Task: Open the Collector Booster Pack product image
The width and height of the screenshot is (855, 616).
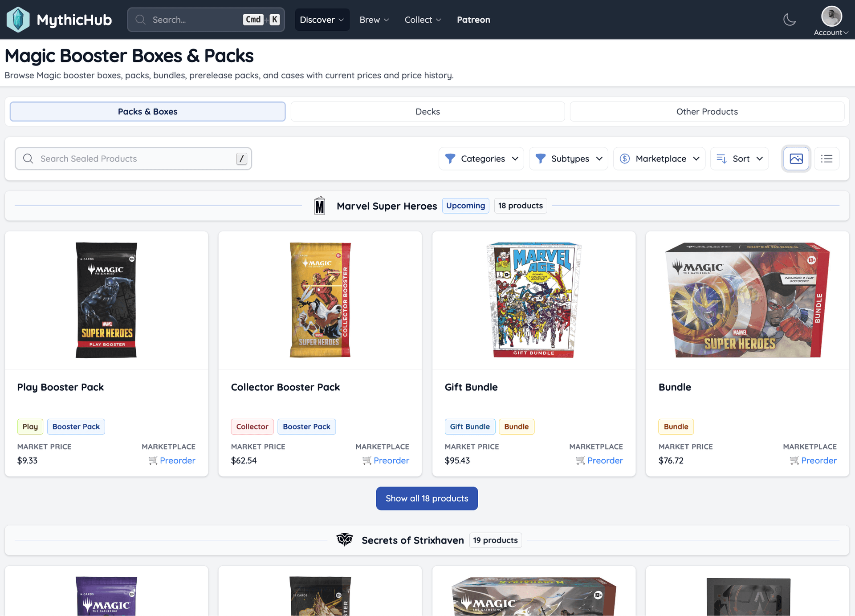Action: tap(320, 300)
